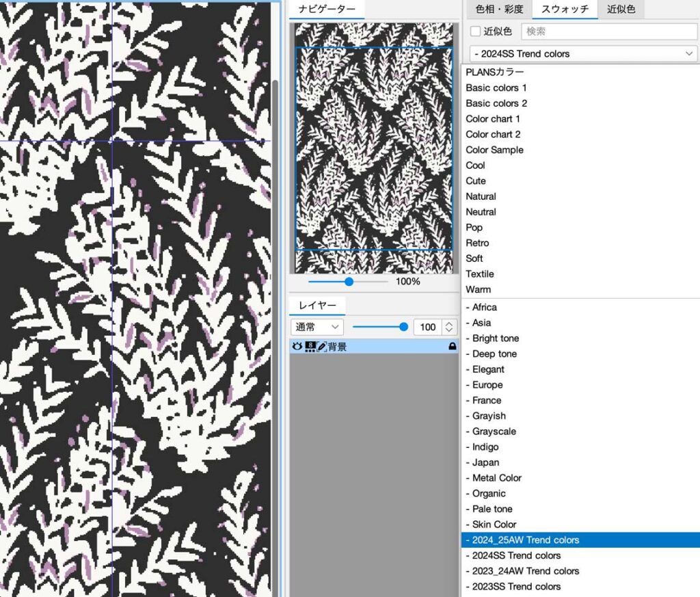
Task: Click the layer opacity value field 100
Action: click(428, 327)
